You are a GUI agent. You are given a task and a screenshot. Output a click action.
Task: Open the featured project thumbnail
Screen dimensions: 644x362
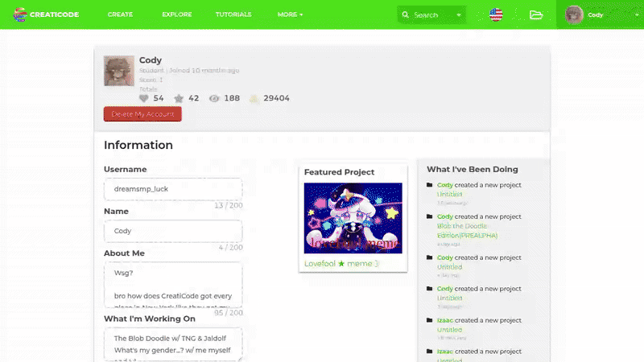click(353, 218)
